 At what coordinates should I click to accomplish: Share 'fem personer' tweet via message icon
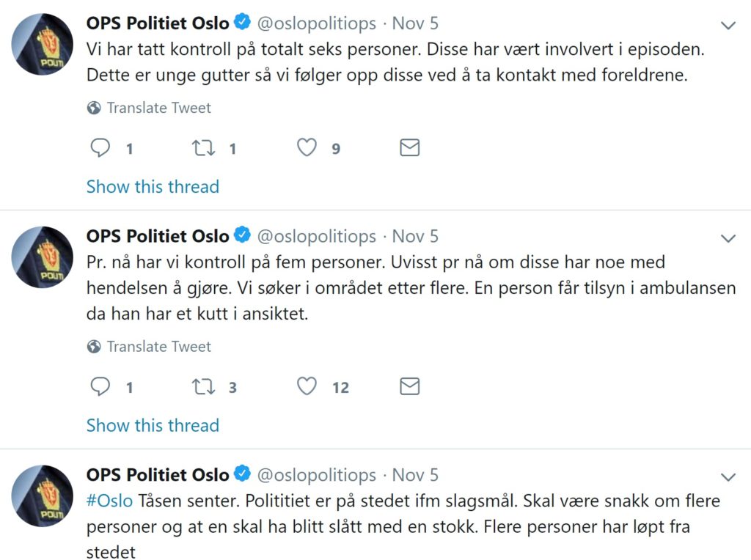pos(409,386)
